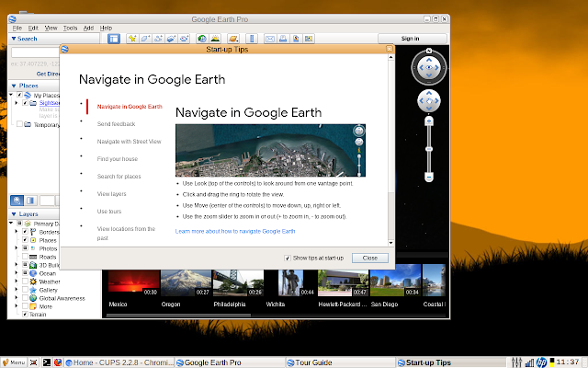Enable the Roads layer checkbox

[26, 258]
